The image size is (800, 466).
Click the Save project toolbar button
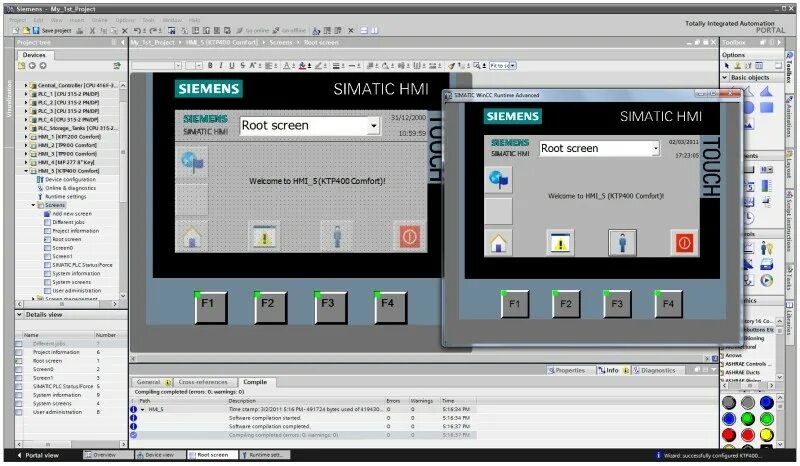[x=52, y=31]
